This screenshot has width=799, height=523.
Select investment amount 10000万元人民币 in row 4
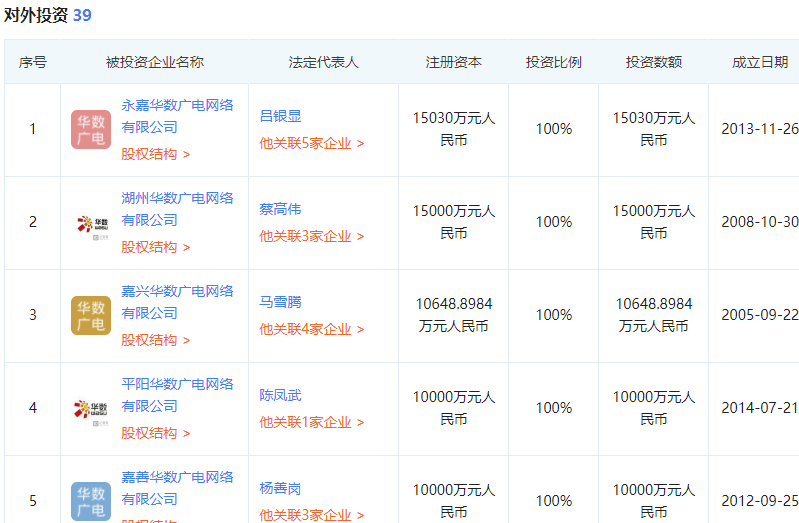(x=654, y=408)
